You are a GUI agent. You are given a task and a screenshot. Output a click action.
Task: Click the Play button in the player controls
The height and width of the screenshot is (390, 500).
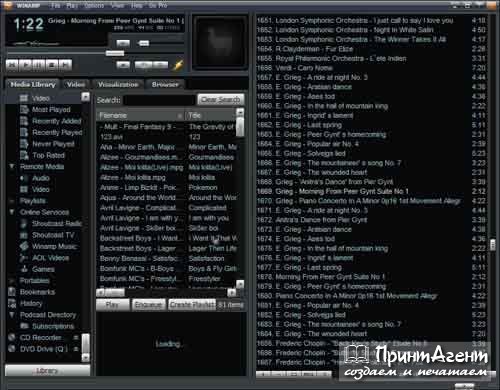click(x=25, y=64)
